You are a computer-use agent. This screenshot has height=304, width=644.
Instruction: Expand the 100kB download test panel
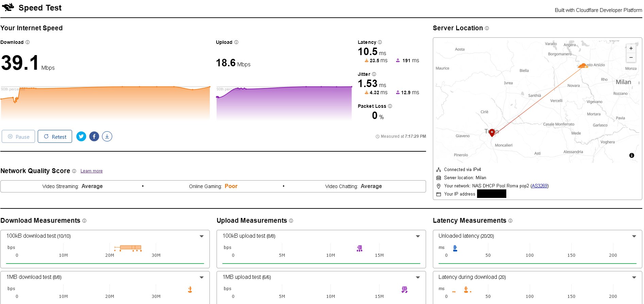tap(202, 236)
